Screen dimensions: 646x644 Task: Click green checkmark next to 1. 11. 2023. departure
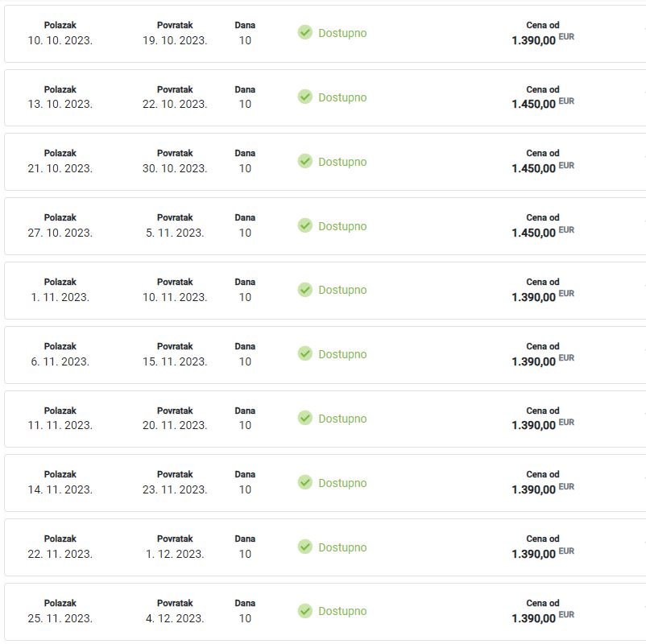[304, 290]
